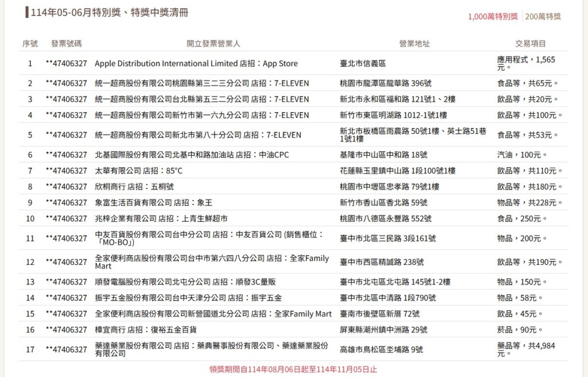Image resolution: width=588 pixels, height=377 pixels.
Task: Select the 兆梓企業 上青生鮮超市 seller entry
Action: [161, 218]
